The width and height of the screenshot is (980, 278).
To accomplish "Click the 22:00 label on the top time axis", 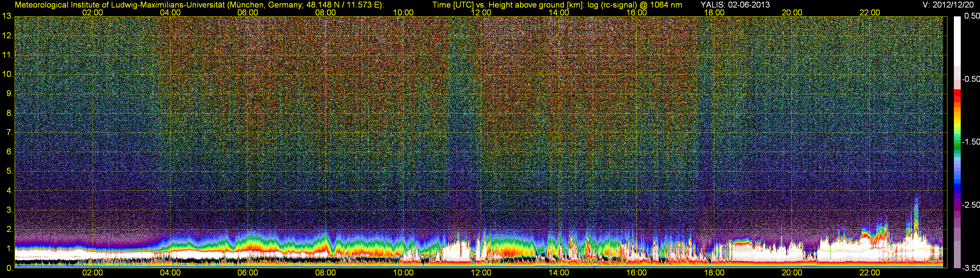I will (x=870, y=12).
